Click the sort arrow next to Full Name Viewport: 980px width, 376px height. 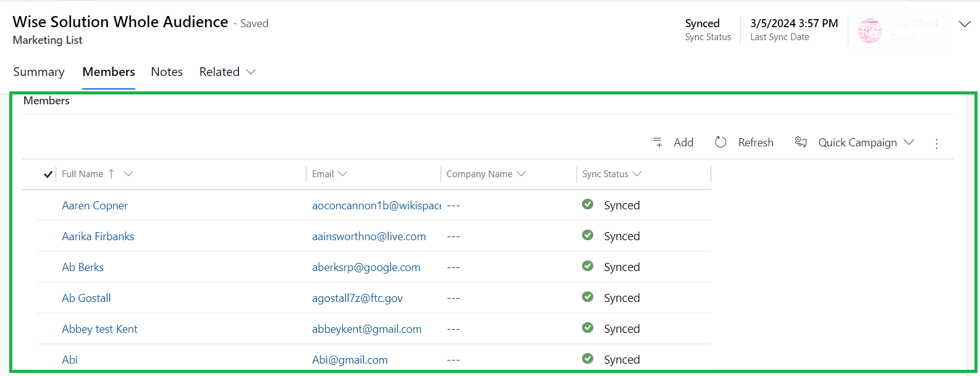pyautogui.click(x=111, y=174)
